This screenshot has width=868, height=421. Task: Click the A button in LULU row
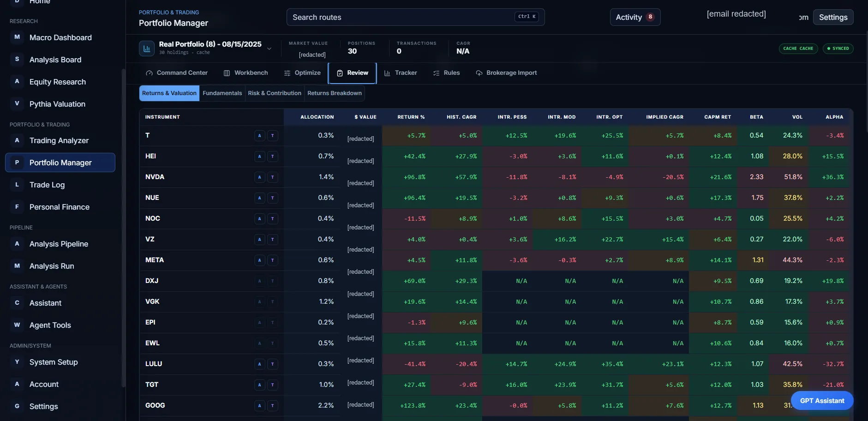coord(259,364)
